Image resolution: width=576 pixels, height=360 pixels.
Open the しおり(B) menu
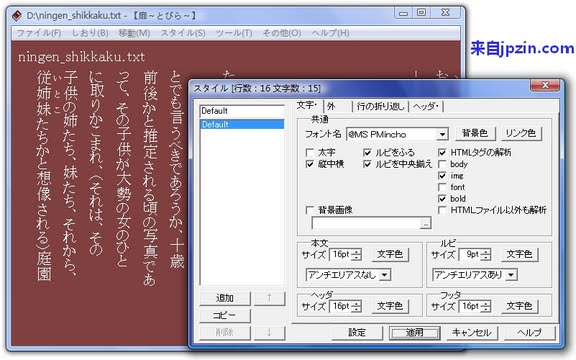[90, 33]
